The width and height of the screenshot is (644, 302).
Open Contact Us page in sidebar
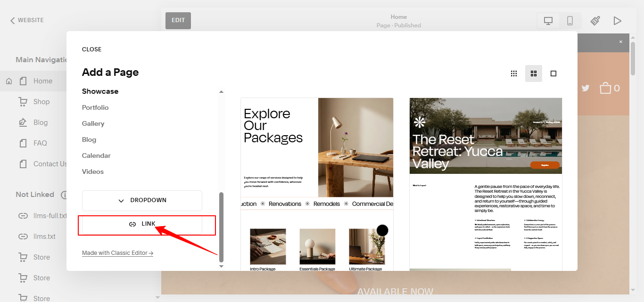coord(50,164)
